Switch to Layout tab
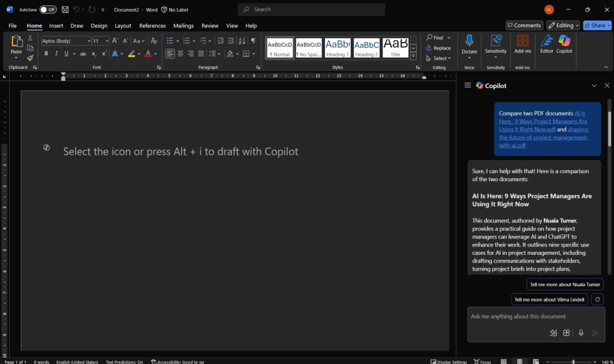This screenshot has width=614, height=364. 123,25
